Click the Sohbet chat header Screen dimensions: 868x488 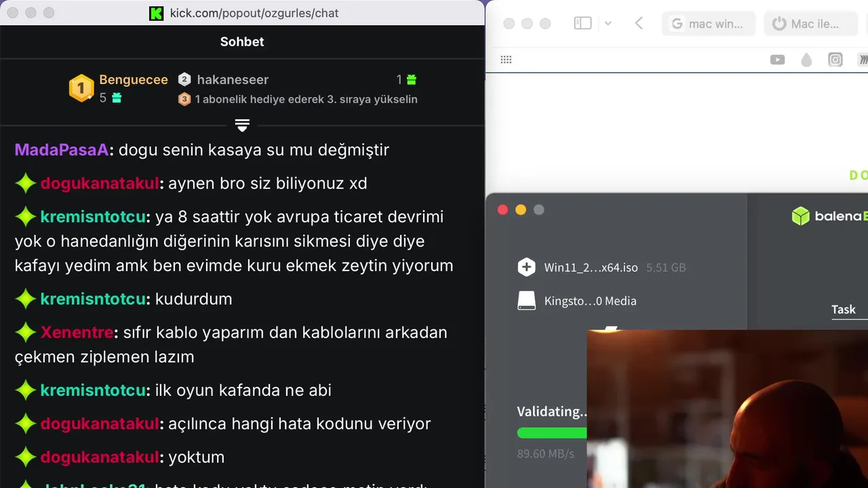(242, 41)
